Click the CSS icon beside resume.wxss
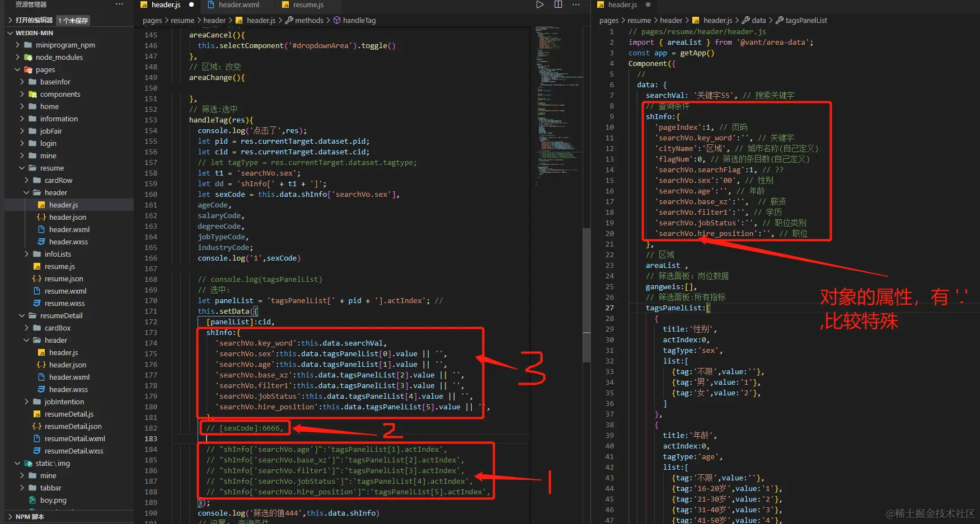980x524 pixels. pyautogui.click(x=37, y=304)
